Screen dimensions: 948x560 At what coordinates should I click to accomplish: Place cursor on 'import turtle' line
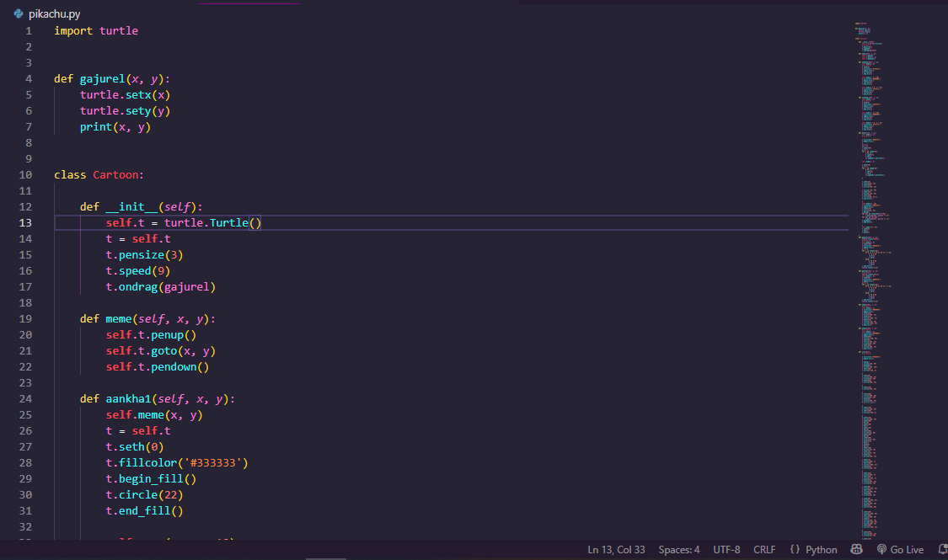tap(95, 31)
